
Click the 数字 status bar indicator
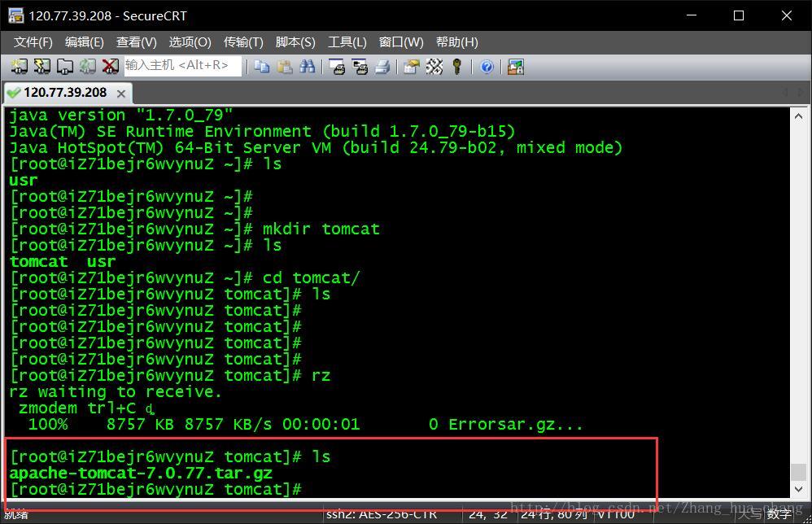[x=780, y=514]
